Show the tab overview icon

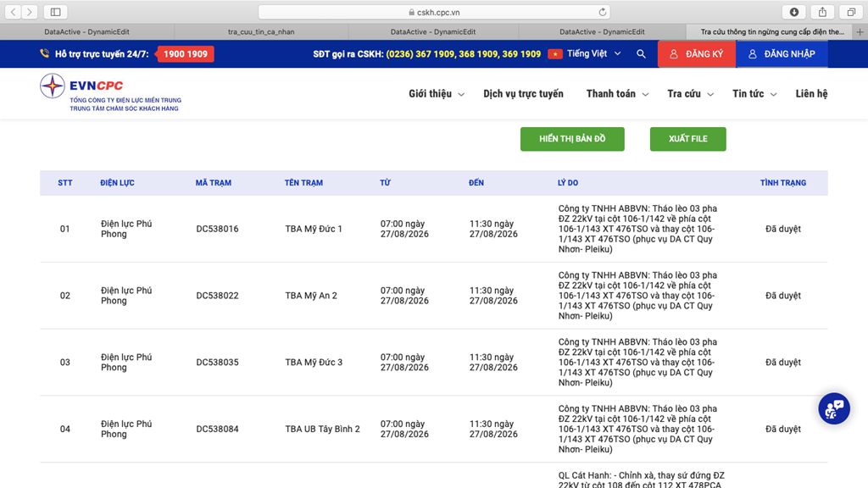(x=851, y=12)
